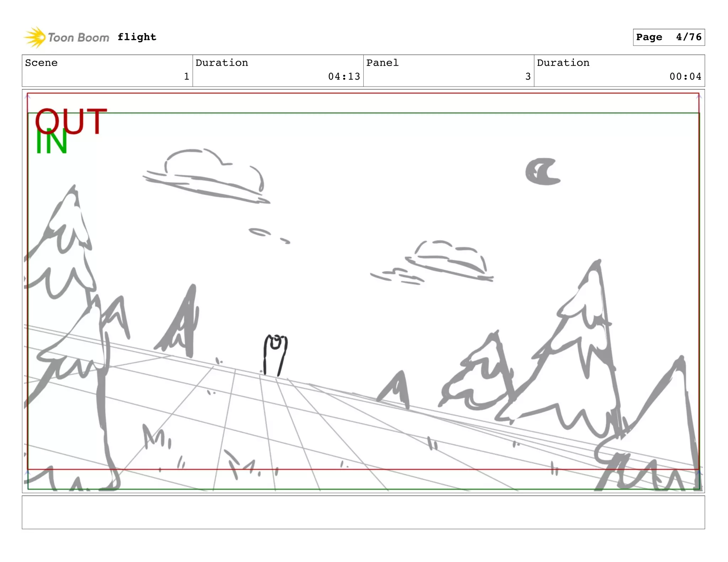This screenshot has width=728, height=562.
Task: Click the scene duration value '04:13'
Action: (344, 76)
